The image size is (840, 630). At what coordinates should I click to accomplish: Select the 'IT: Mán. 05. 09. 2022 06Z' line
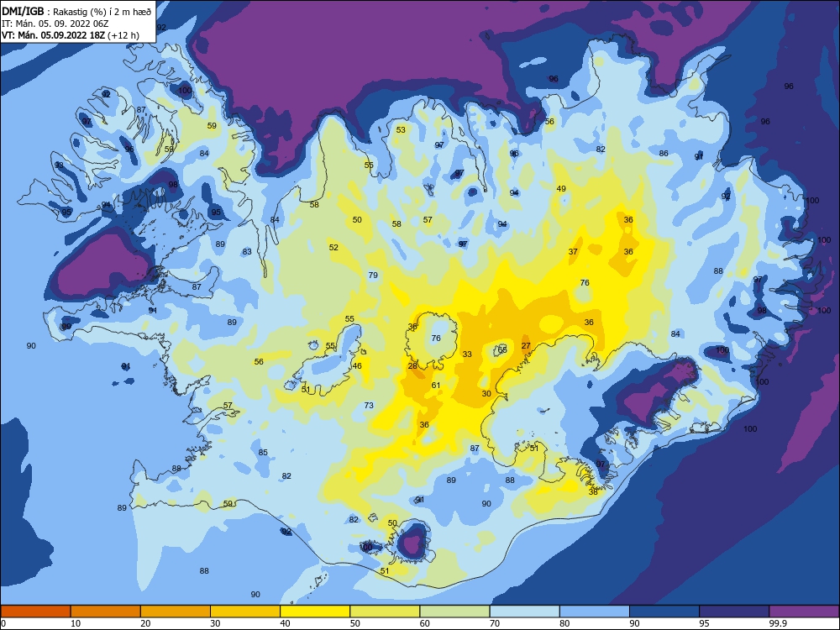[55, 24]
